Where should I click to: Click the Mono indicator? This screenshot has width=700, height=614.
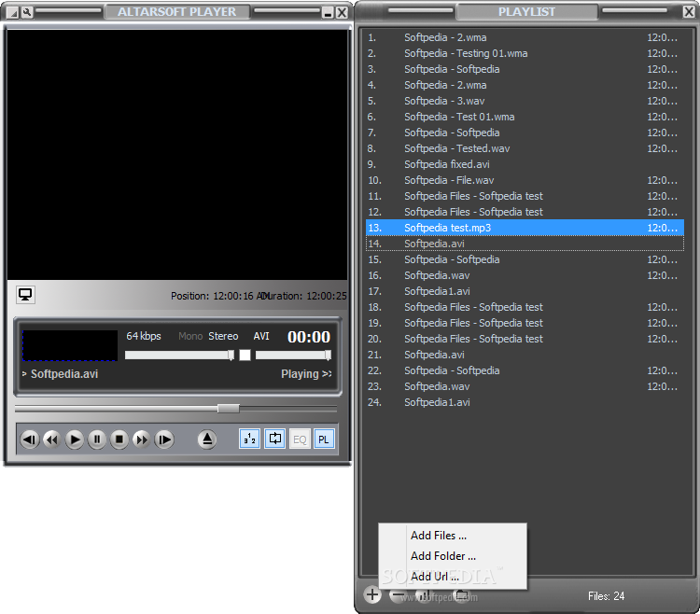click(190, 336)
